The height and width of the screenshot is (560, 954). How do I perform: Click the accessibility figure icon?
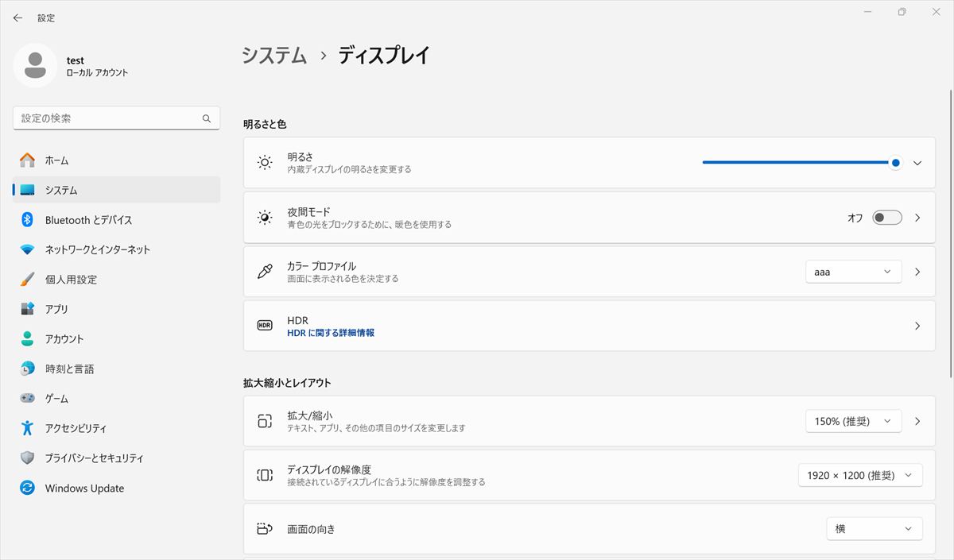[x=27, y=428]
